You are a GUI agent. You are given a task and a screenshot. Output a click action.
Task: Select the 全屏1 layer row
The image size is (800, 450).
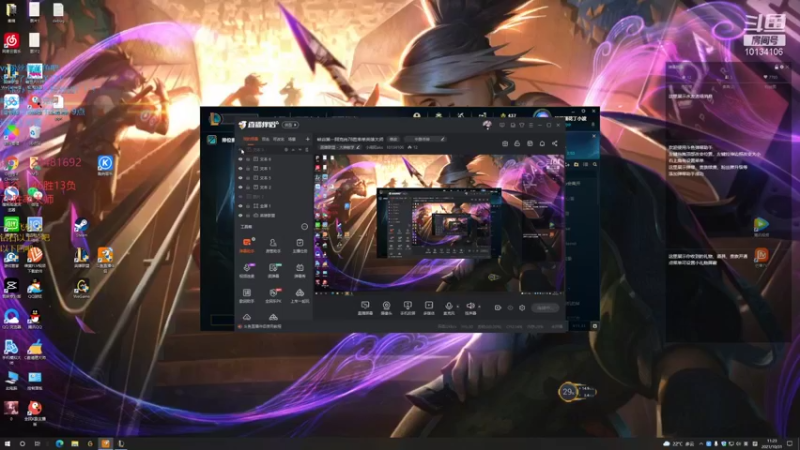(x=274, y=206)
